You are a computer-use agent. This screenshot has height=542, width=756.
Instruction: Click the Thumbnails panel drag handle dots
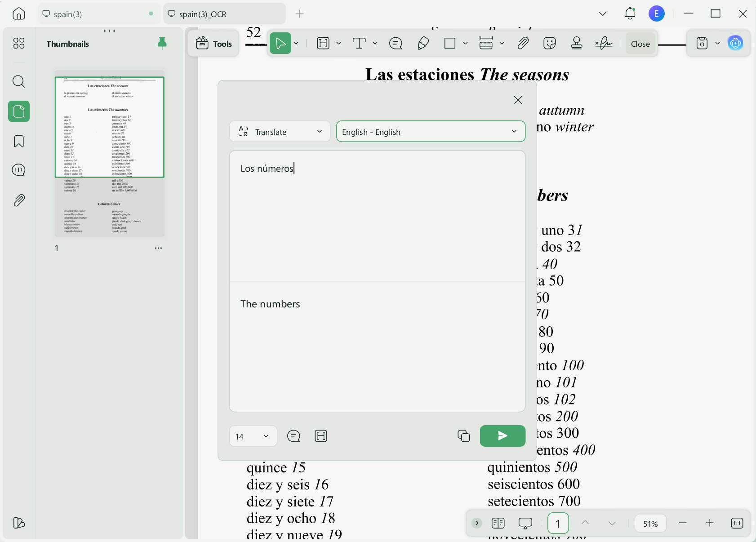point(110,31)
